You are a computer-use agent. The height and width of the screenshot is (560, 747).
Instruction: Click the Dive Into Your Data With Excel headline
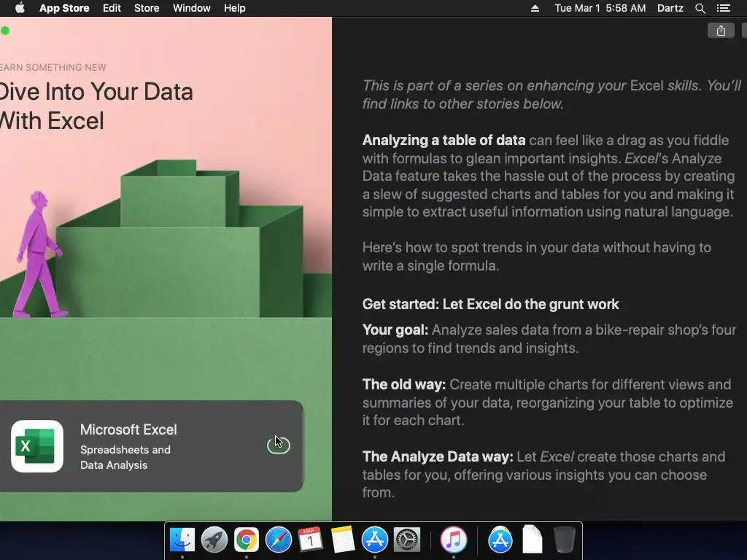[96, 106]
